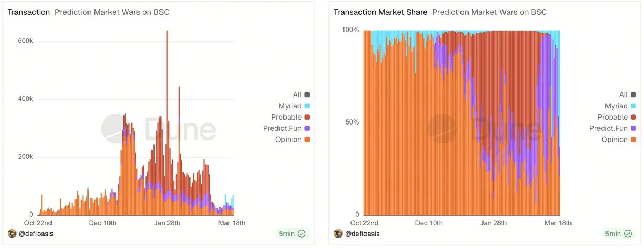Click the refresh check icon under the Transaction chart
The image size is (644, 248).
click(x=302, y=234)
